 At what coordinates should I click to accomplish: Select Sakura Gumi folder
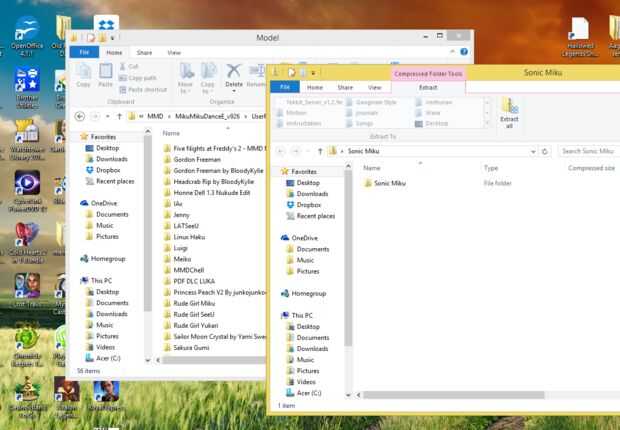(x=187, y=348)
